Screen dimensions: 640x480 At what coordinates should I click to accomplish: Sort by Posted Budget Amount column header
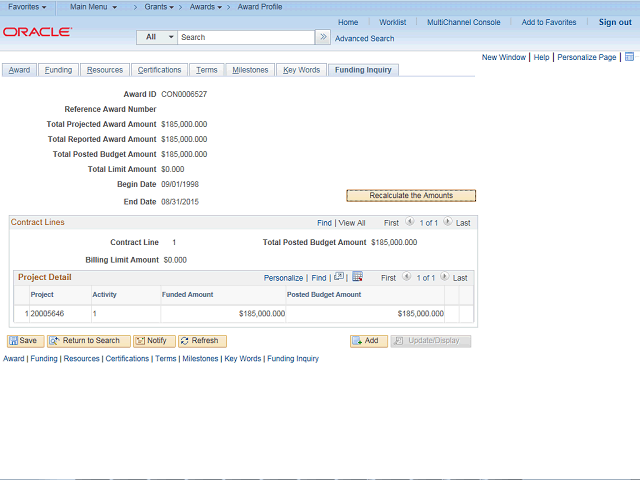(x=324, y=294)
